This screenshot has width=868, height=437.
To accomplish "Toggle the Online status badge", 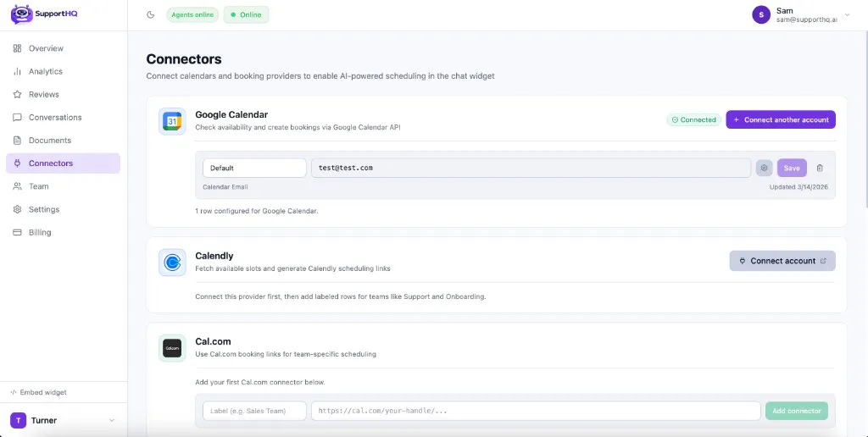I will [247, 15].
